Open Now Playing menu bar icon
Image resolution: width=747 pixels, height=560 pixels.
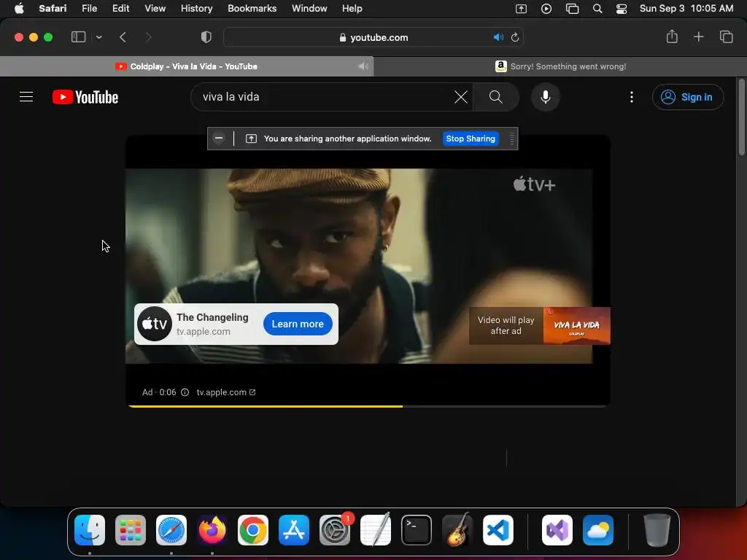(x=546, y=9)
